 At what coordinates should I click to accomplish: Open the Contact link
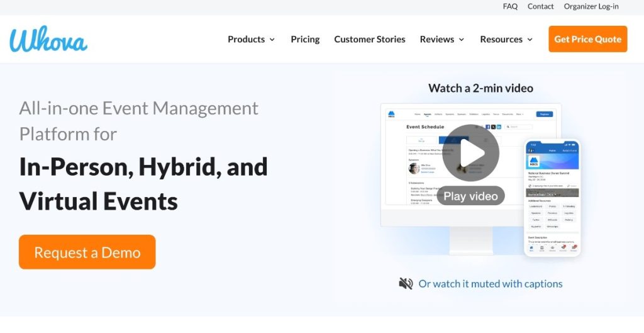[540, 6]
